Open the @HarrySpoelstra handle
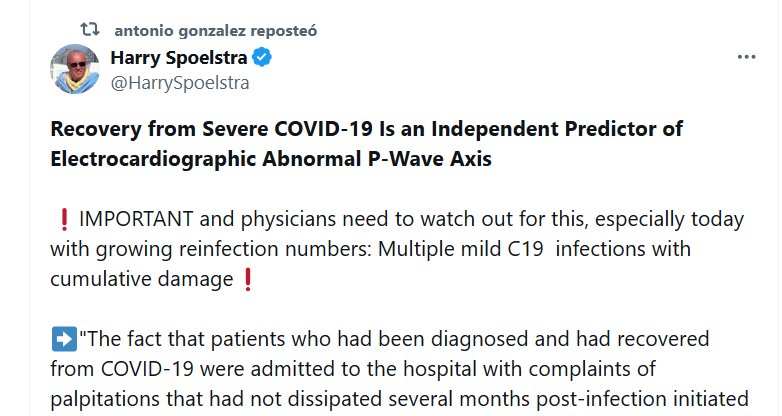Screen dimensions: 782x416 (180, 83)
